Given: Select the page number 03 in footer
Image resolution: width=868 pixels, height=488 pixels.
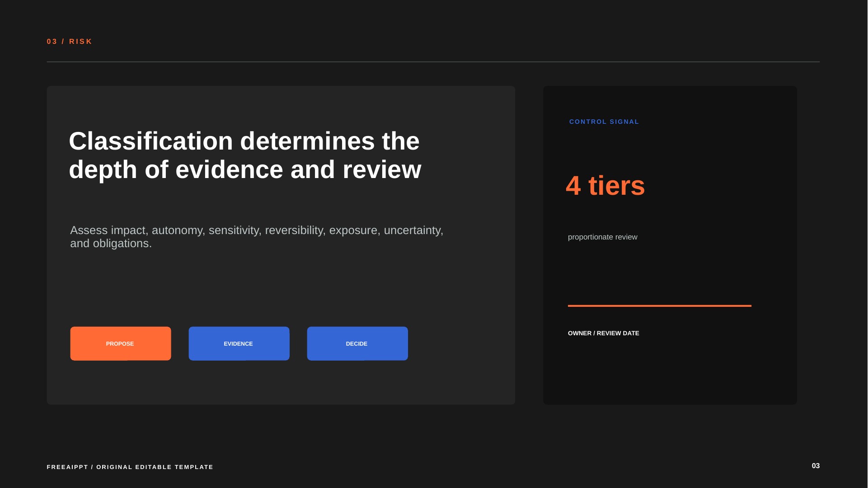Looking at the screenshot, I should [x=816, y=466].
